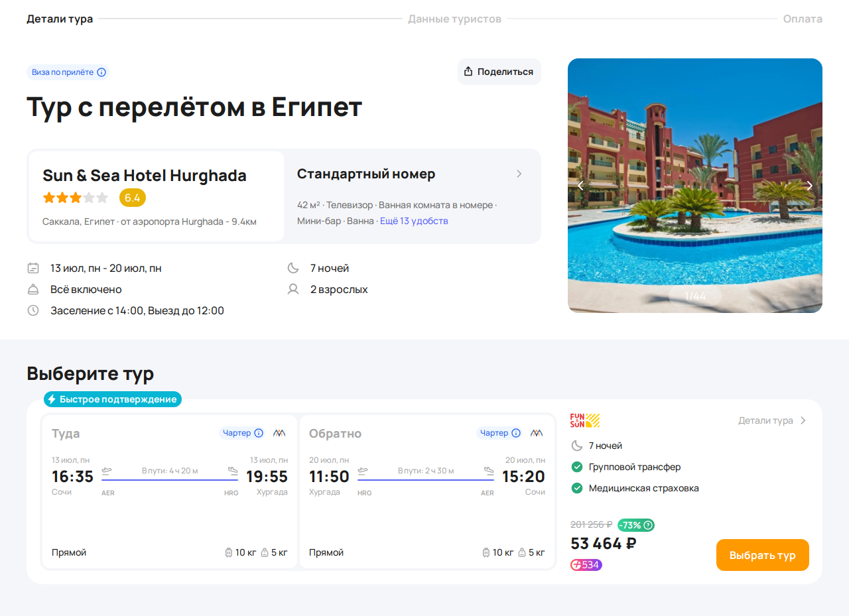Click info icon on Туда Чартер badge

(259, 433)
